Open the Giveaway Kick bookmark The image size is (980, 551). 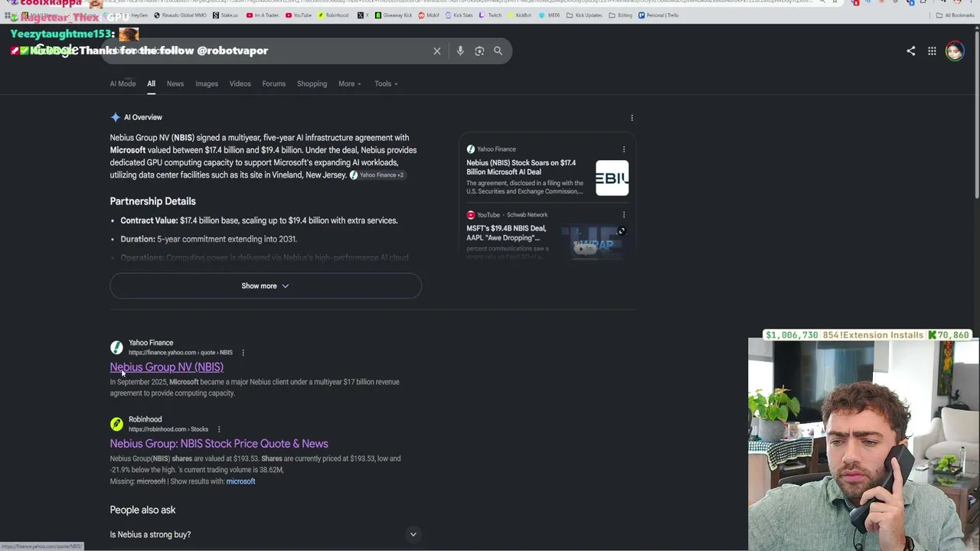[x=394, y=15]
